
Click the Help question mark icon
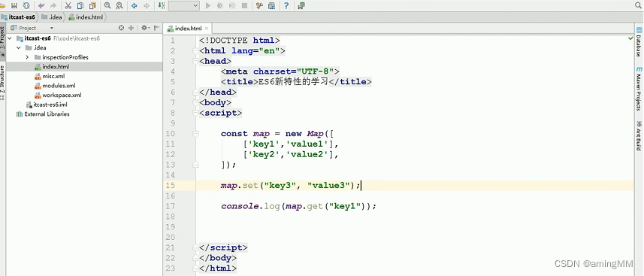286,6
